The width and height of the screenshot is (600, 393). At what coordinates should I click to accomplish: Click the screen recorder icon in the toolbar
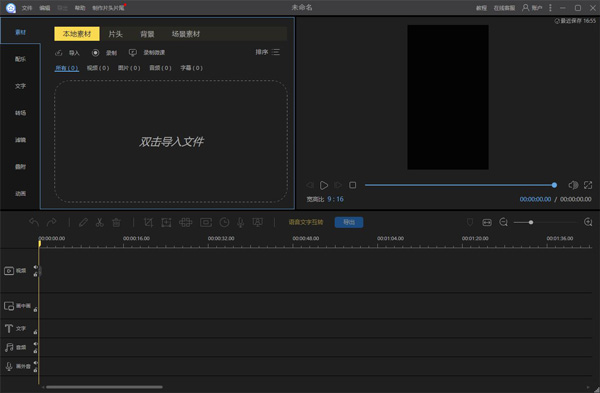coord(258,222)
